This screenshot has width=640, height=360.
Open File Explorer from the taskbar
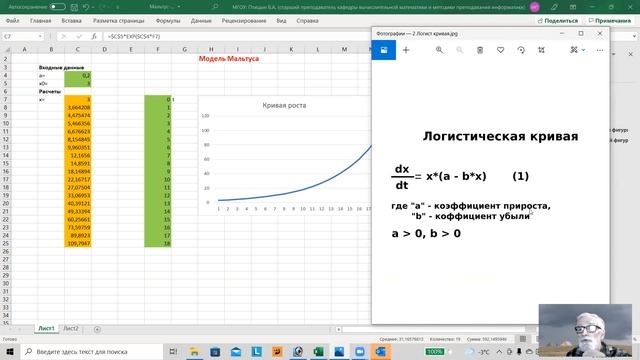click(194, 351)
